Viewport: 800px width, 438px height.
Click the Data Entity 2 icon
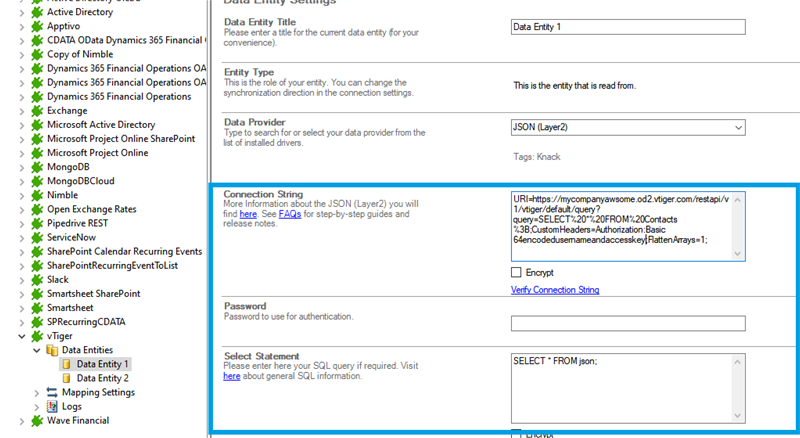pyautogui.click(x=67, y=378)
